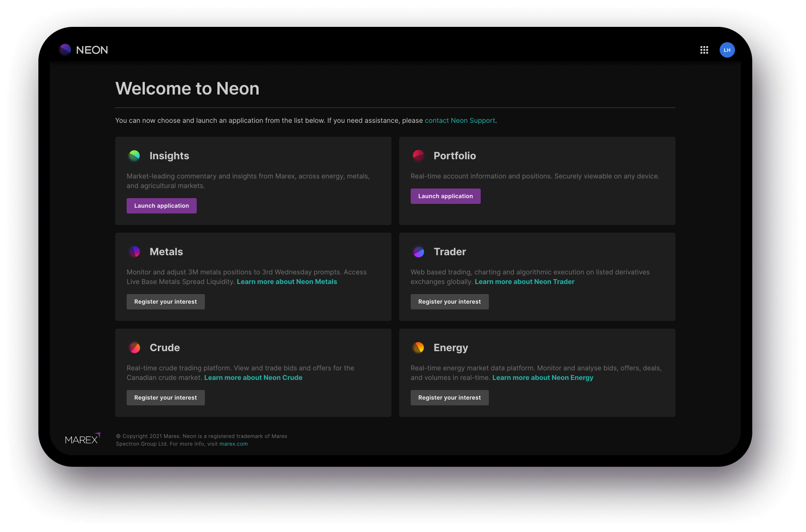
Task: Register your interest in Energy
Action: [x=450, y=398]
